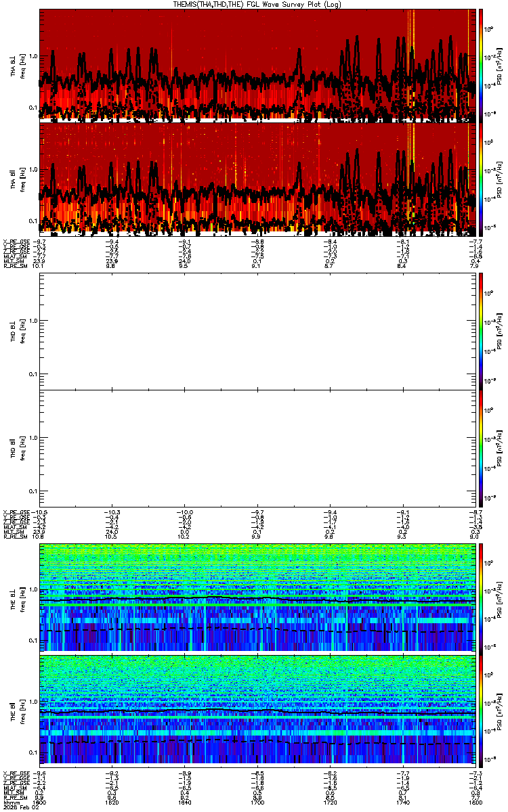This screenshot has width=508, height=812.
Task: Click the empty THD B-perpendicular plot panel
Action: (258, 331)
